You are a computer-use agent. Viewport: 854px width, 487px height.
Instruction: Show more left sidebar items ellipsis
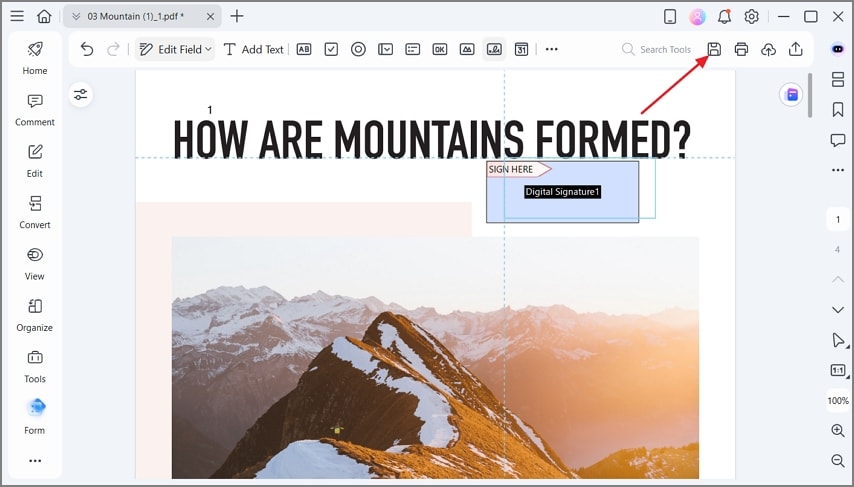pos(35,461)
